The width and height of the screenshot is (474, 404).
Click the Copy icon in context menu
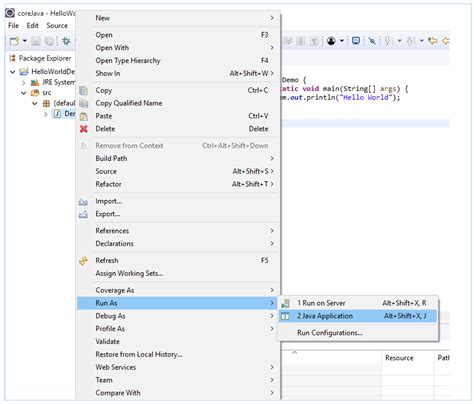click(x=83, y=90)
